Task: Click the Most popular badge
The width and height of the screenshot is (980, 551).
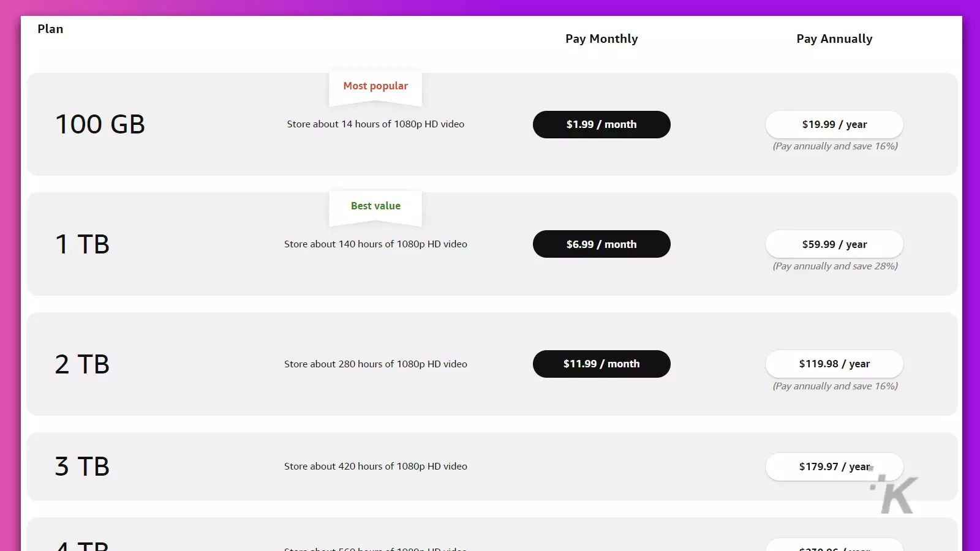Action: (x=375, y=86)
